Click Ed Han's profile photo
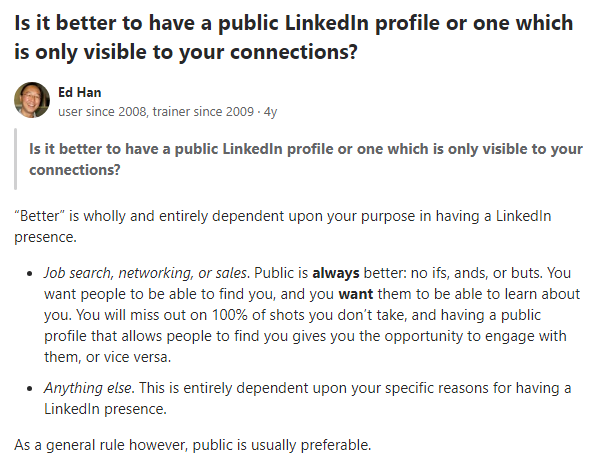 point(32,100)
